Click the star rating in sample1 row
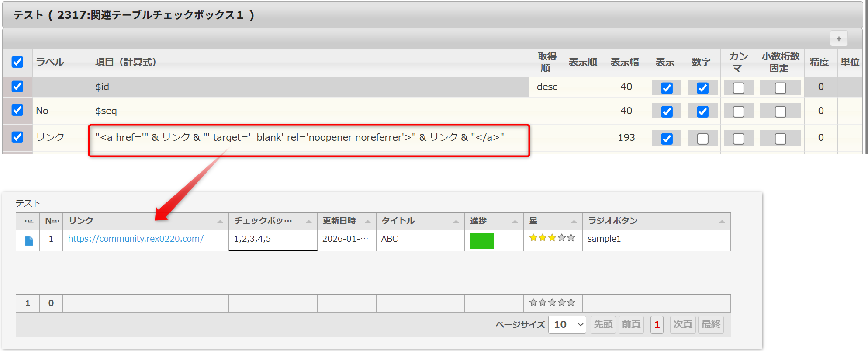The height and width of the screenshot is (351, 868). point(552,238)
